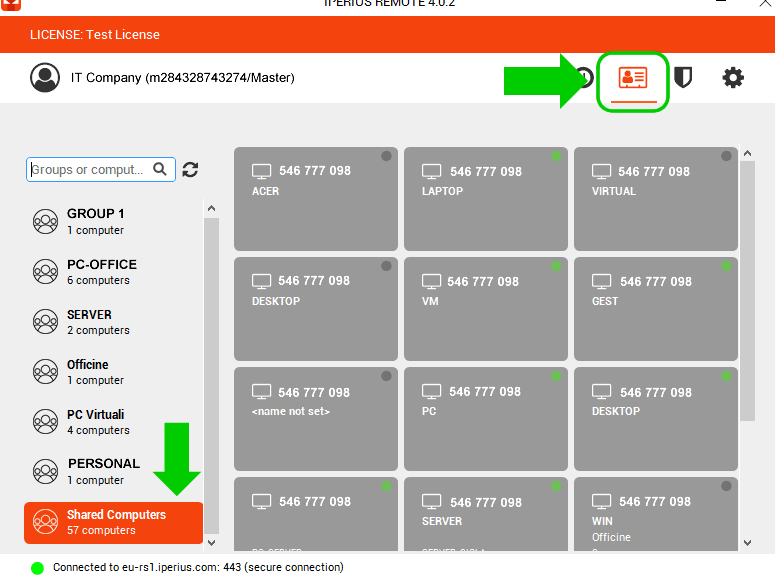Select PC Virtuali group with 4 computers
This screenshot has width=775, height=576.
[x=113, y=421]
